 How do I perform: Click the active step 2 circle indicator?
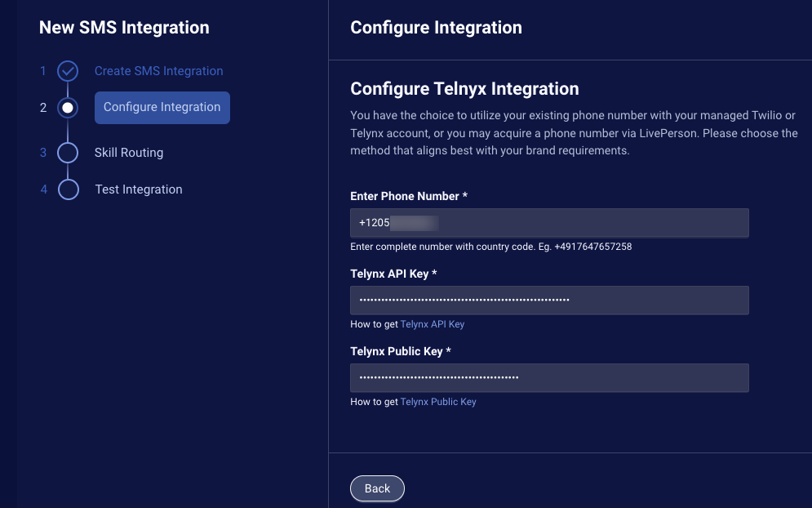pyautogui.click(x=68, y=108)
